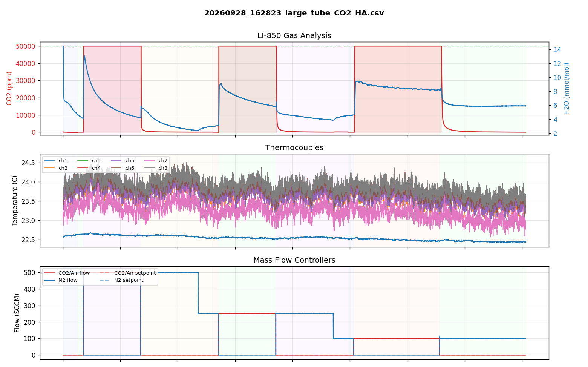Click the ch5 legend entry
This screenshot has height=367, width=588.
coord(122,161)
